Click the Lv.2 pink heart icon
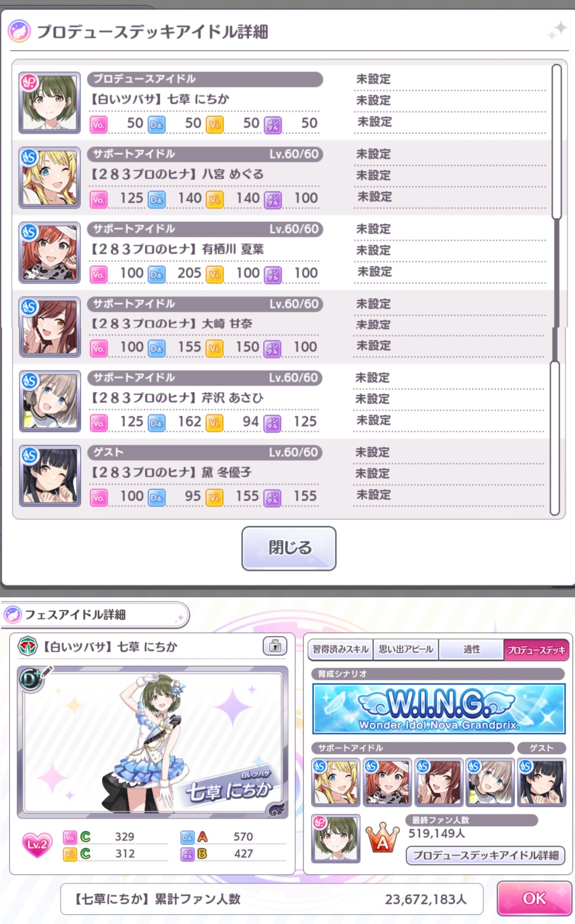 coord(37,845)
